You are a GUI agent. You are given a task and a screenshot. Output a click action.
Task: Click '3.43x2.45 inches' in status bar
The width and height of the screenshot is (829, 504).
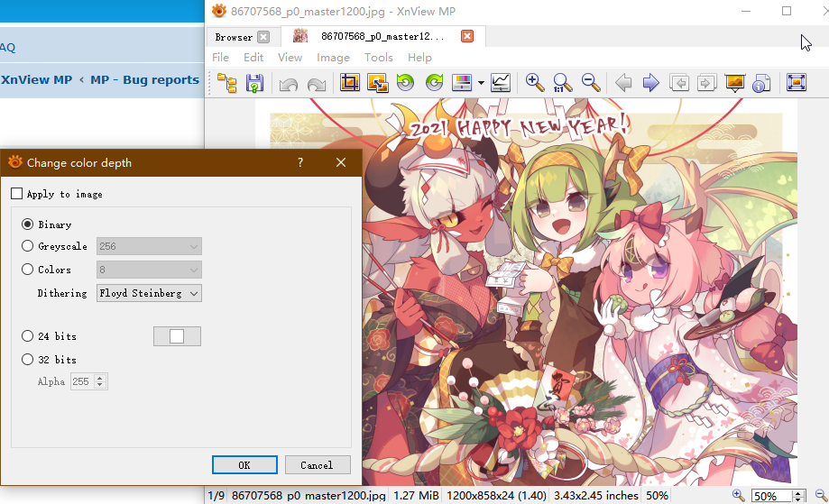[x=596, y=496]
